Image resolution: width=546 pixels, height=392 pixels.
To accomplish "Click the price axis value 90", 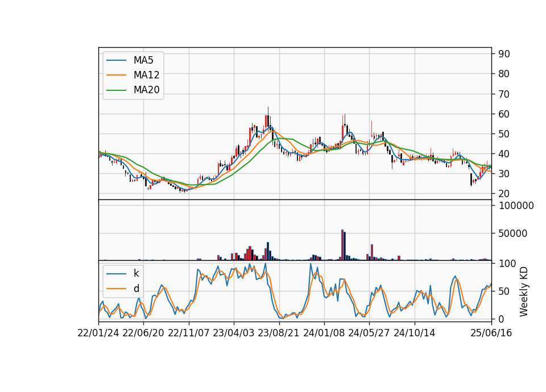I will click(x=504, y=54).
